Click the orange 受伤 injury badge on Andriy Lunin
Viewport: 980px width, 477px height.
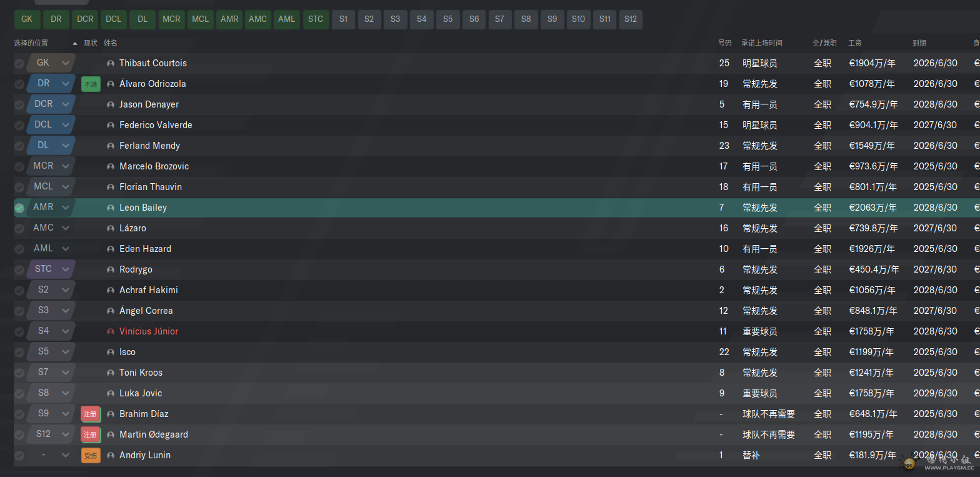91,455
